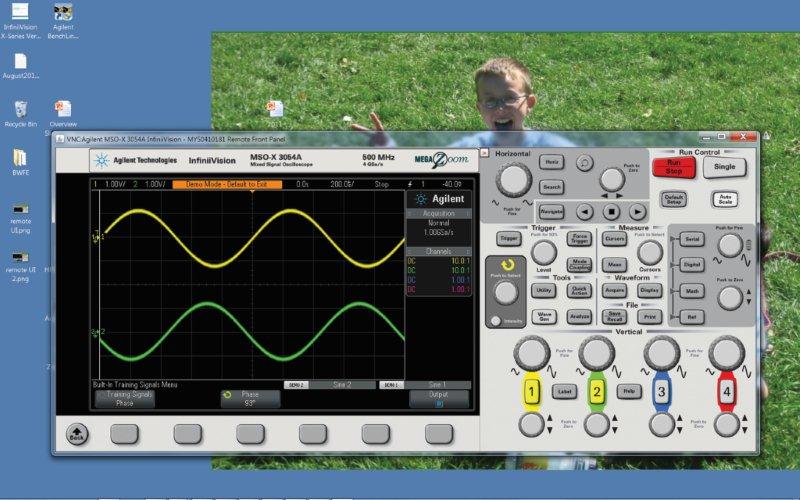Click channel 1 position knob below yellow button
The height and width of the screenshot is (500, 800).
click(x=531, y=424)
